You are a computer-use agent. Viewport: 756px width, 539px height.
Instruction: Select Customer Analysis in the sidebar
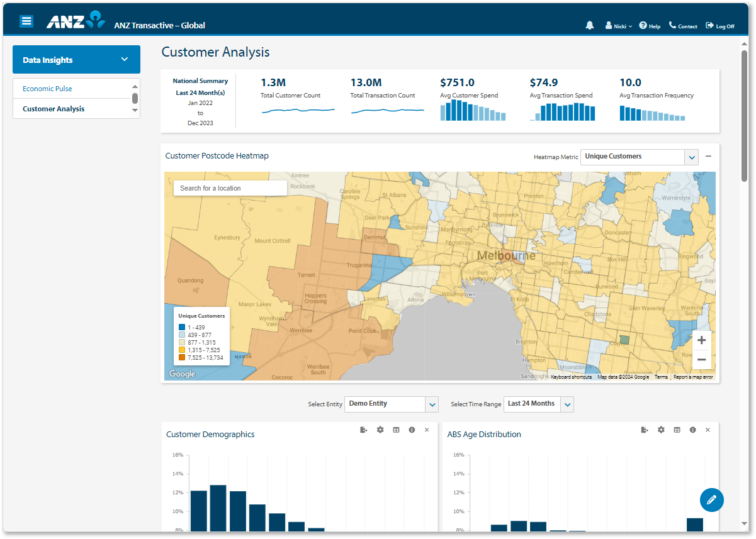[54, 108]
